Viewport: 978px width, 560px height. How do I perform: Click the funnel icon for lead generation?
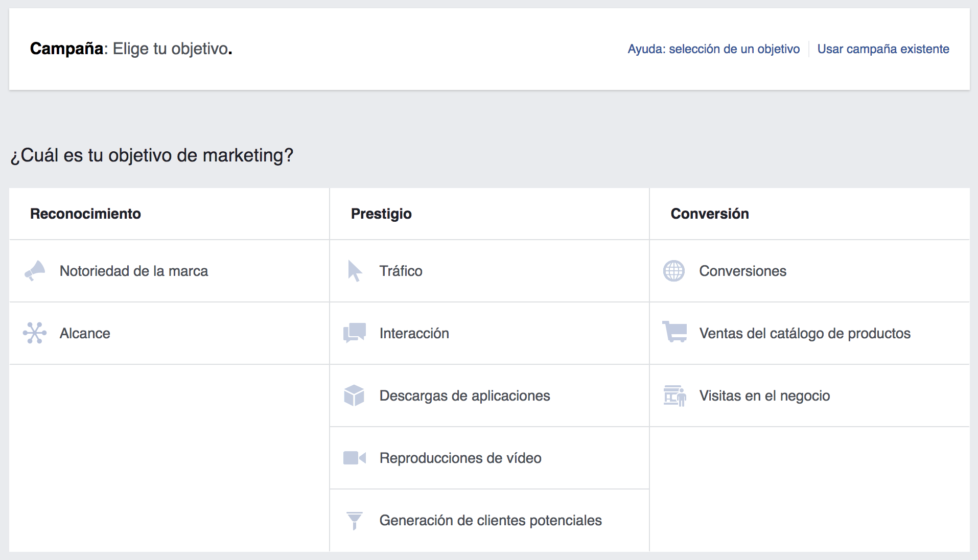(354, 521)
